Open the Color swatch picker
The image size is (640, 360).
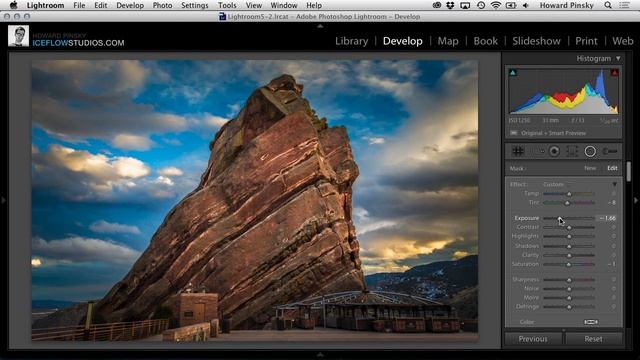591,322
